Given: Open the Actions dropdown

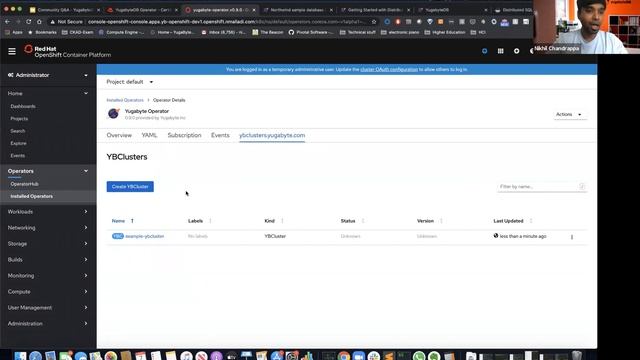Looking at the screenshot, I should (x=569, y=115).
